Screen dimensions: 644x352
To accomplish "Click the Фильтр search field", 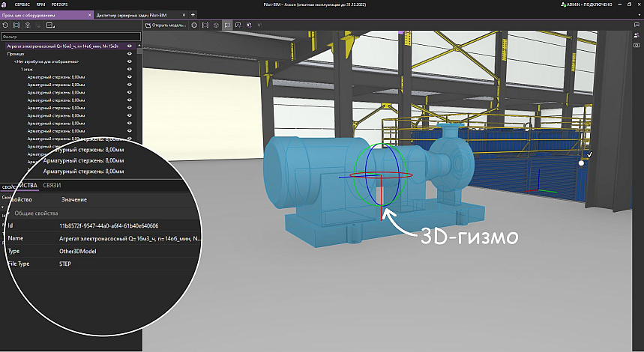I will pos(70,36).
